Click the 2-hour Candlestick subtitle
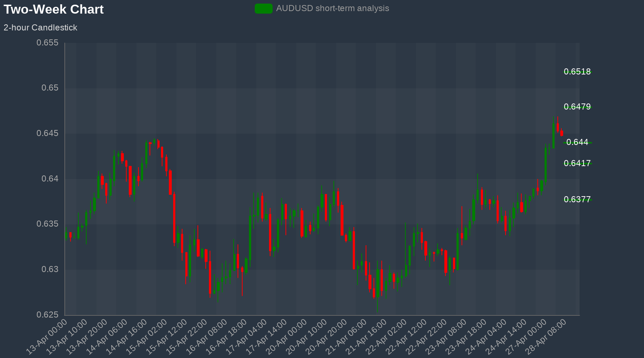The image size is (644, 358). 40,28
